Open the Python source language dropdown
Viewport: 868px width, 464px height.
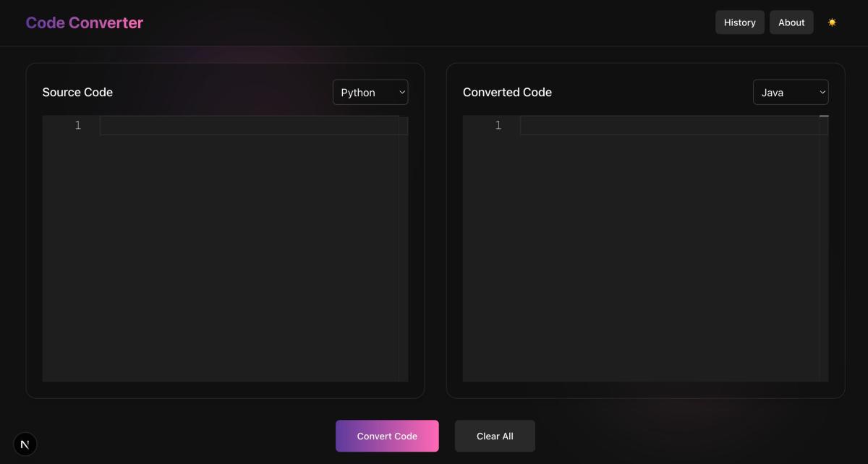click(370, 93)
